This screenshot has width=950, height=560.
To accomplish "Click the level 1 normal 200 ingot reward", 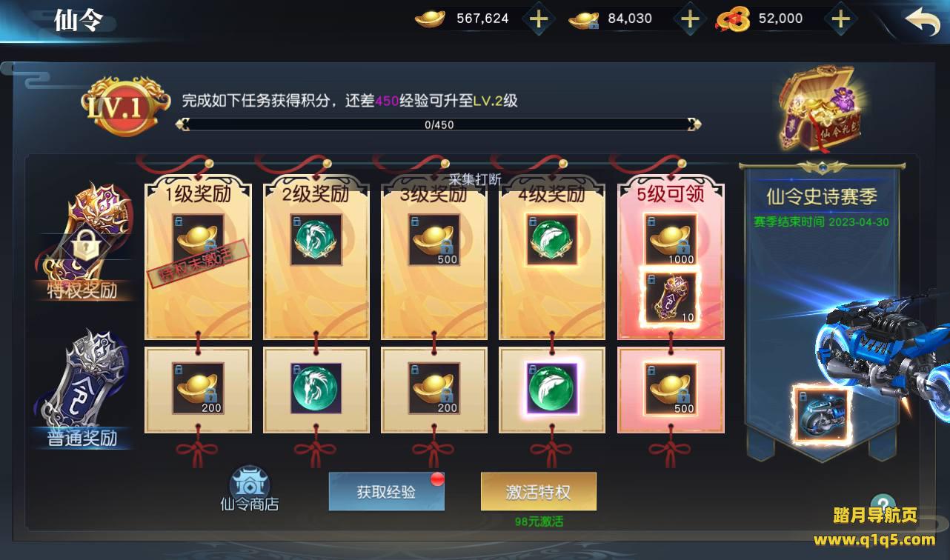I will coord(198,388).
